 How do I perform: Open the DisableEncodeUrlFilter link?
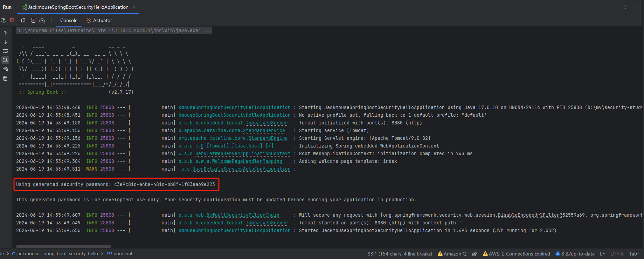click(x=528, y=215)
